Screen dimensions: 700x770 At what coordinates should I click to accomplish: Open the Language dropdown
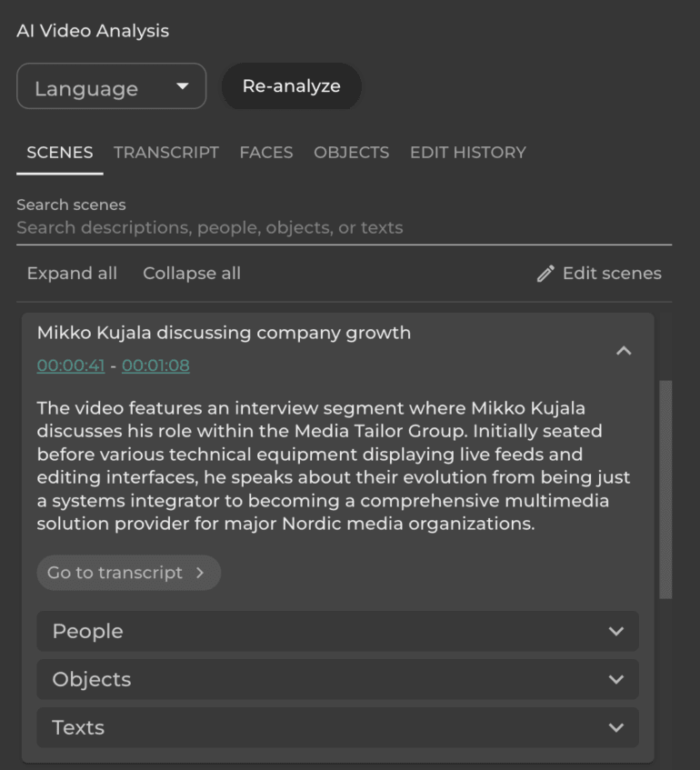coord(112,86)
